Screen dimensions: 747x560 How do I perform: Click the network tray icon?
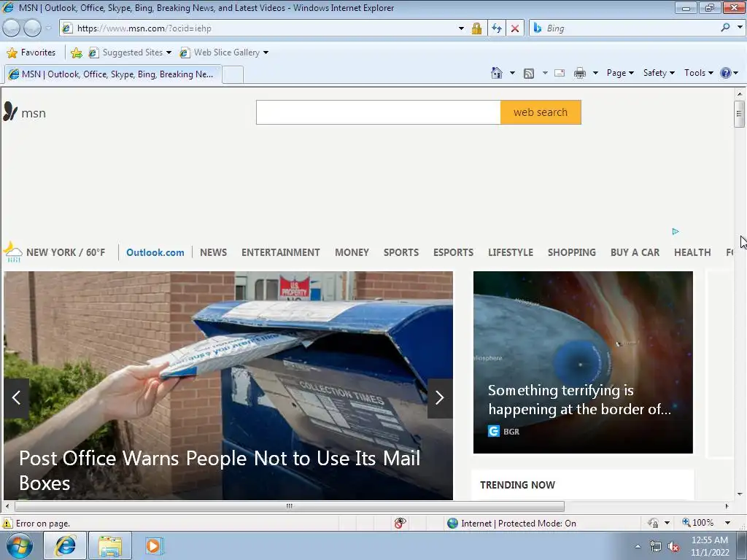click(x=656, y=547)
